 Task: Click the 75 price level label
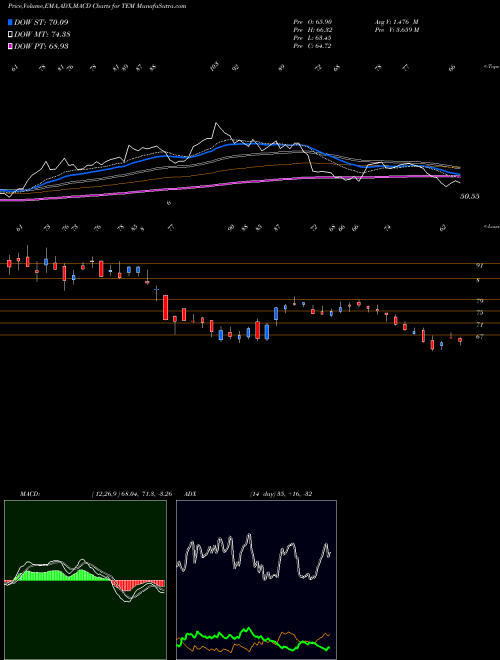point(479,313)
